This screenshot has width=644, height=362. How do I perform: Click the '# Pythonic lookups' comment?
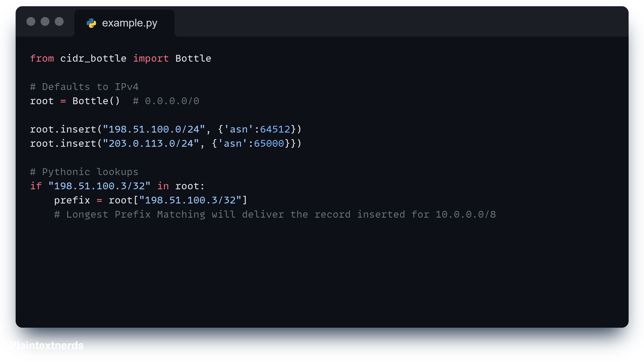click(x=84, y=172)
